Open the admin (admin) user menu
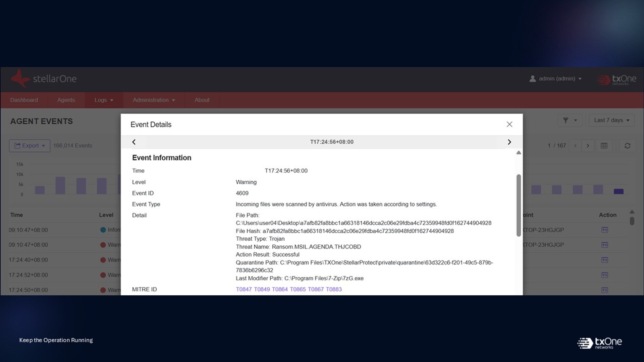The image size is (644, 362). tap(555, 79)
